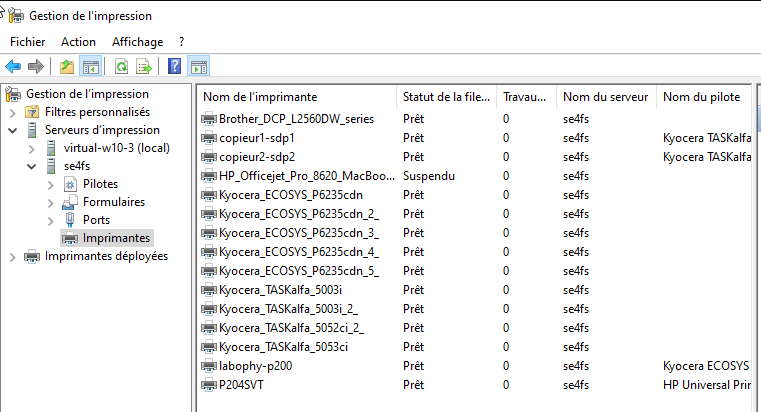Sort by Statut de la file column header
The image size is (761, 412).
[x=447, y=97]
